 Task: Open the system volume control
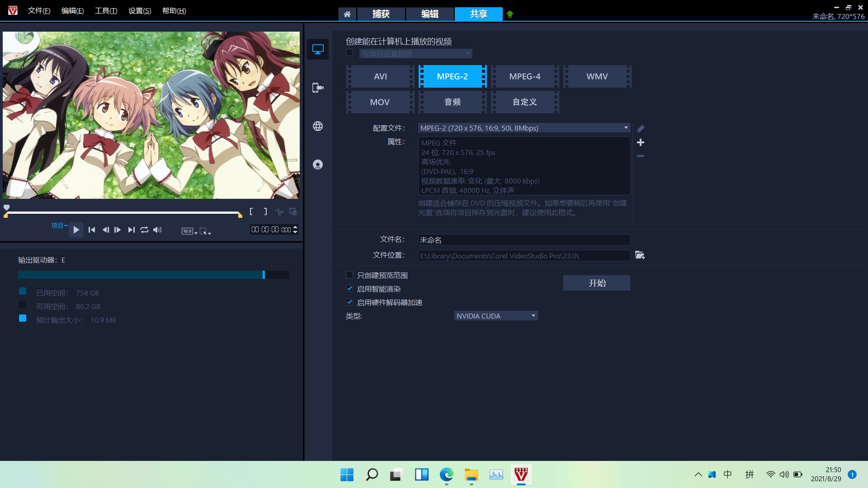click(784, 474)
